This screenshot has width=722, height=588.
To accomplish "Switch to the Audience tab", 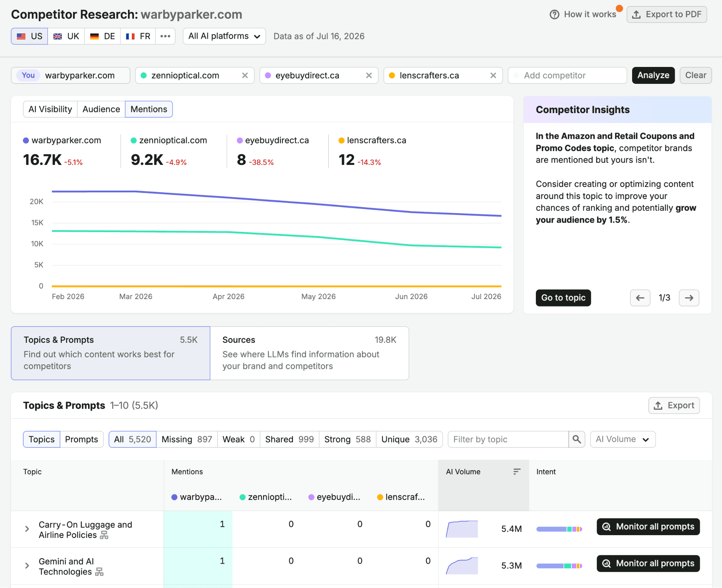I will [x=101, y=109].
